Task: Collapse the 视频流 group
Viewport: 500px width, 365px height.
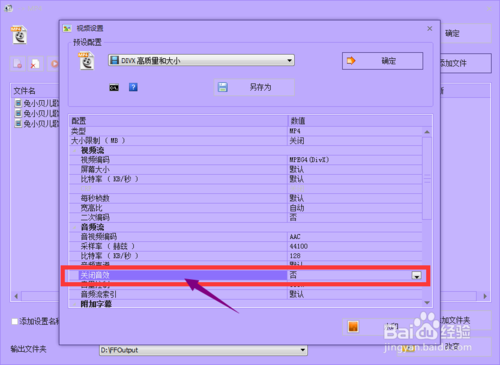Action: tap(75, 150)
